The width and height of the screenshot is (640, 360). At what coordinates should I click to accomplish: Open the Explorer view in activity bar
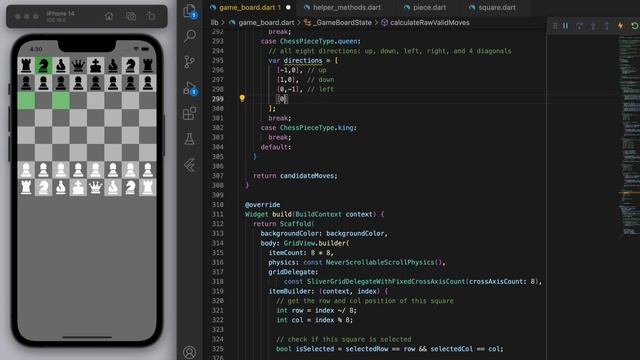click(x=190, y=11)
